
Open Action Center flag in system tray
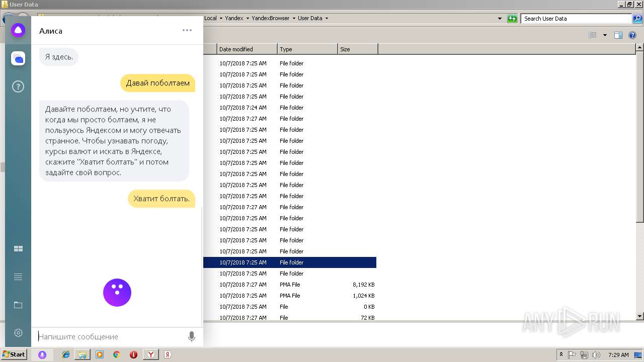pos(573,354)
